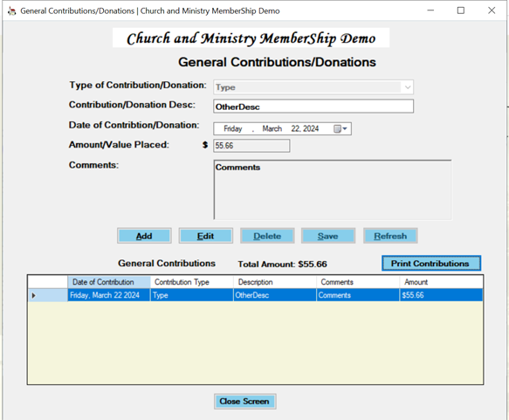Screen dimensions: 509x420
Task: Save the contribution record
Action: pos(328,236)
